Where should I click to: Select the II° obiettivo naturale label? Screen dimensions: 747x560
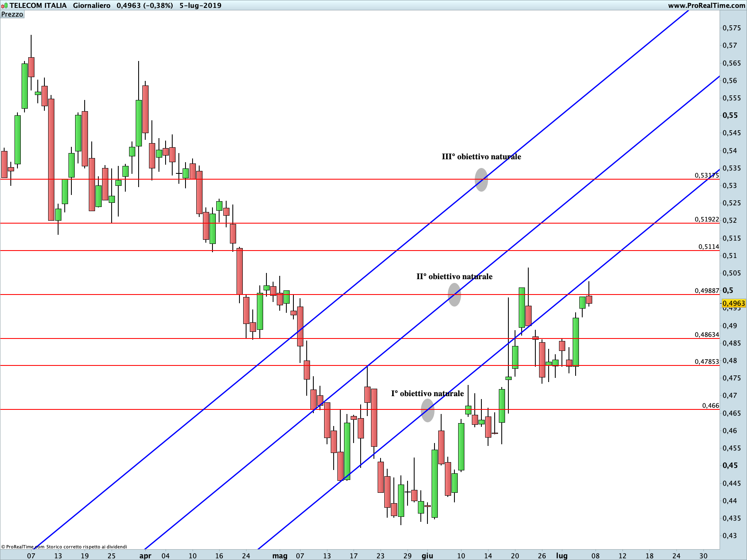[454, 277]
